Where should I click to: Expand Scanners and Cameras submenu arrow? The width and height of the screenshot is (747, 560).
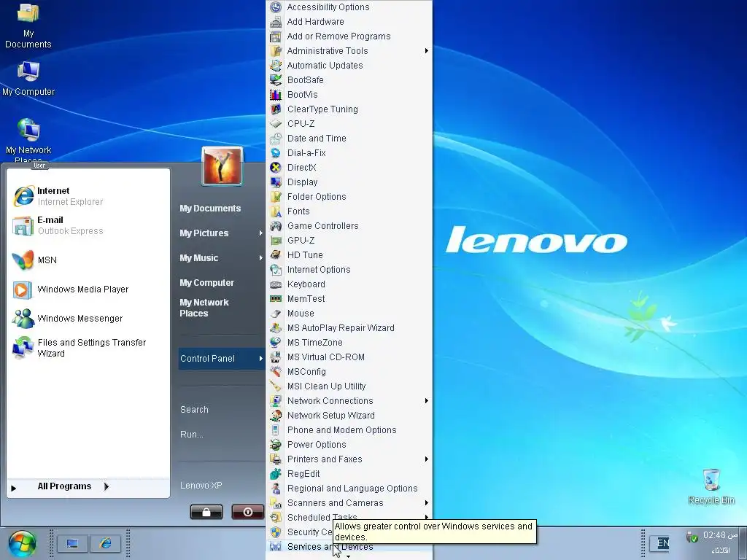(426, 503)
